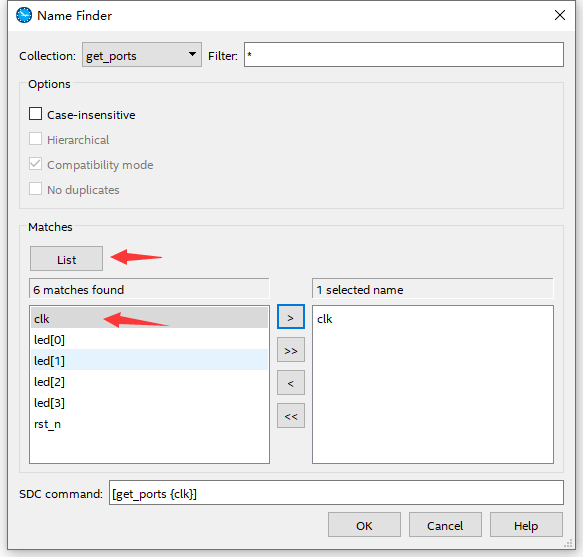This screenshot has width=583, height=557.
Task: Select clk in the selected names list
Action: pyautogui.click(x=325, y=319)
